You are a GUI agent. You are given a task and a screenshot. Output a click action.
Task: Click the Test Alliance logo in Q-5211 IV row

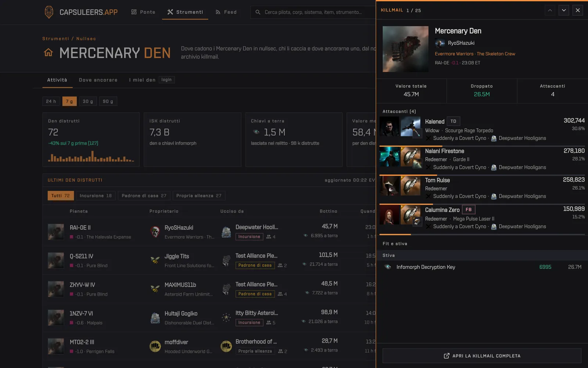226,260
